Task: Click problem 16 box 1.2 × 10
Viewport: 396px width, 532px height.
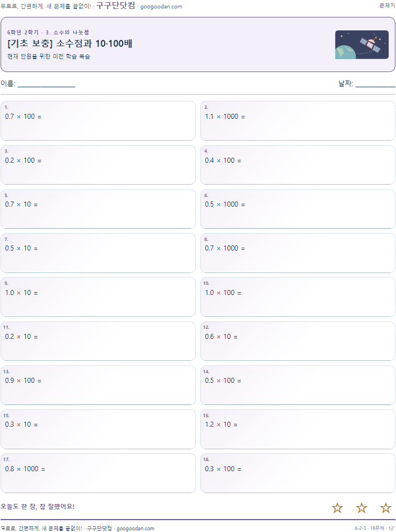Action: (298, 429)
